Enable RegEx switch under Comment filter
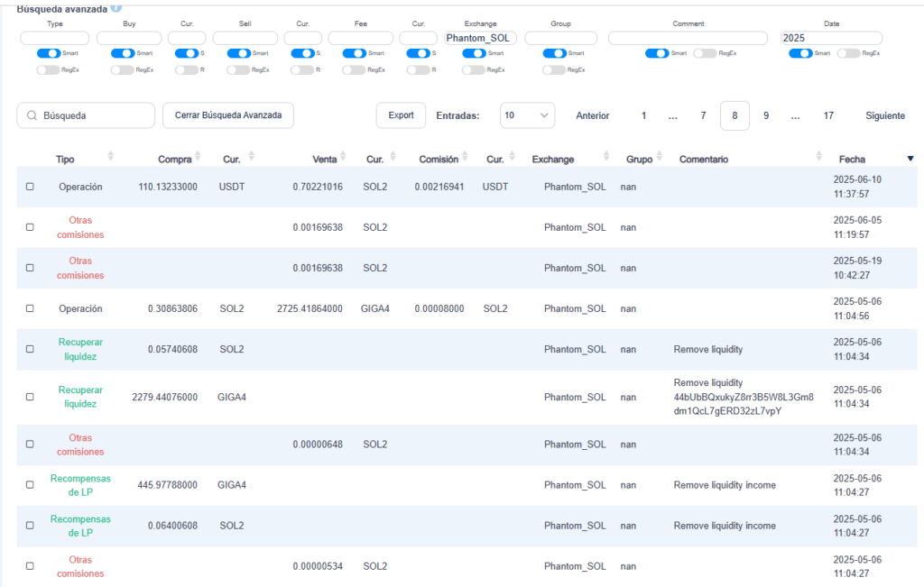 (x=705, y=53)
